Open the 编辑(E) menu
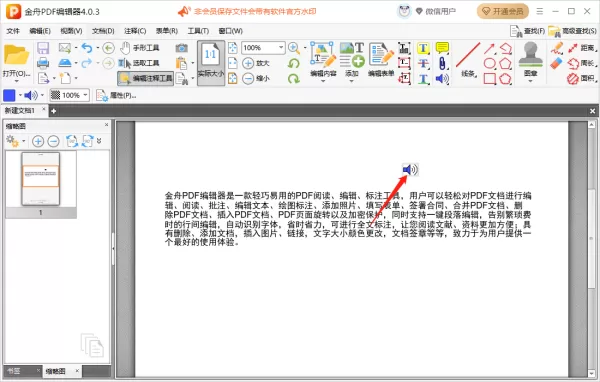 [40, 31]
